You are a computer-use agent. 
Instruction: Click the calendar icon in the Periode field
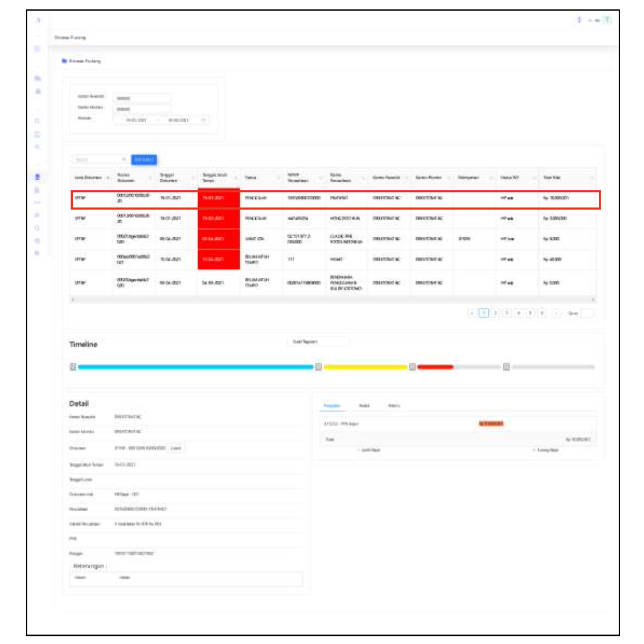click(203, 120)
